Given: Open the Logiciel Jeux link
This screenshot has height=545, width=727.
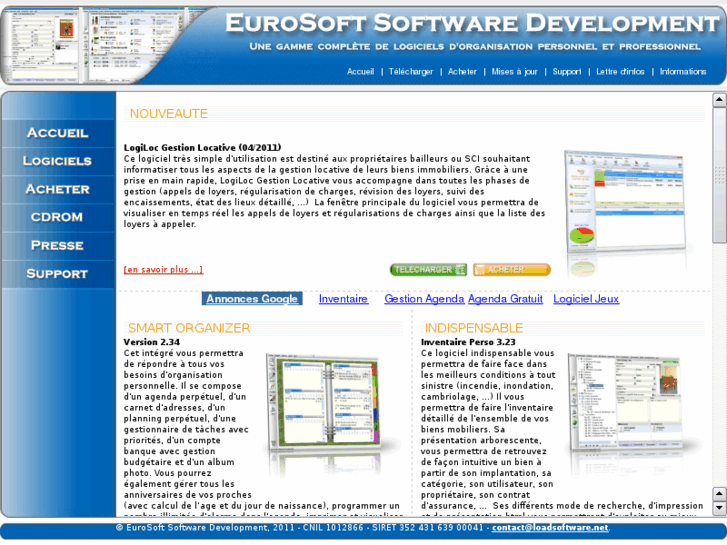Looking at the screenshot, I should [586, 299].
